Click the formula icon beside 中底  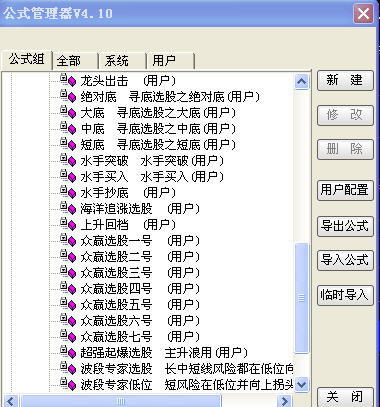pyautogui.click(x=68, y=128)
